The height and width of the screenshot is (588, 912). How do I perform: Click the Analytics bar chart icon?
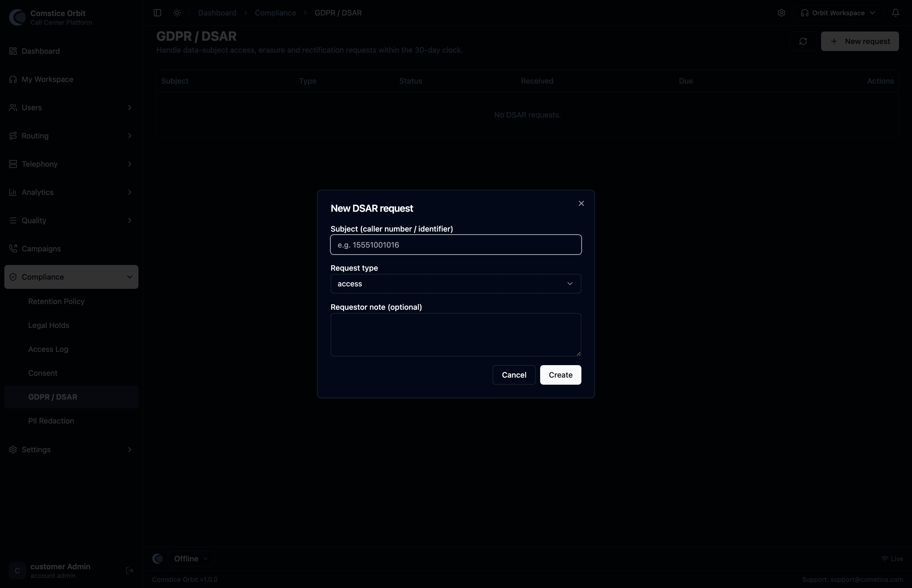(x=13, y=192)
